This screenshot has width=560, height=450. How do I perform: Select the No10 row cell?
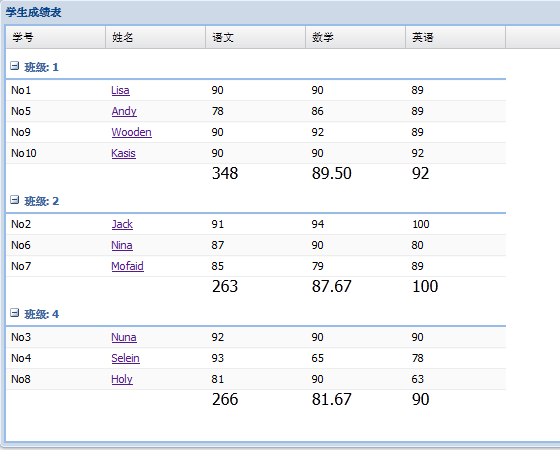(56, 153)
